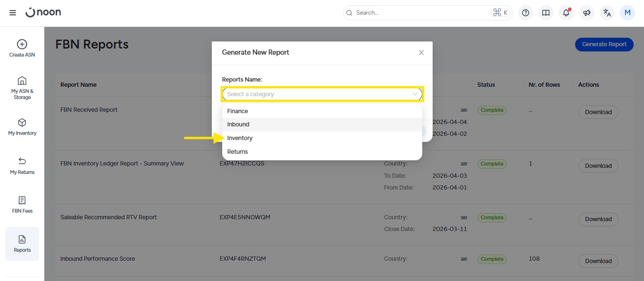Click the announcements megaphone icon

586,13
